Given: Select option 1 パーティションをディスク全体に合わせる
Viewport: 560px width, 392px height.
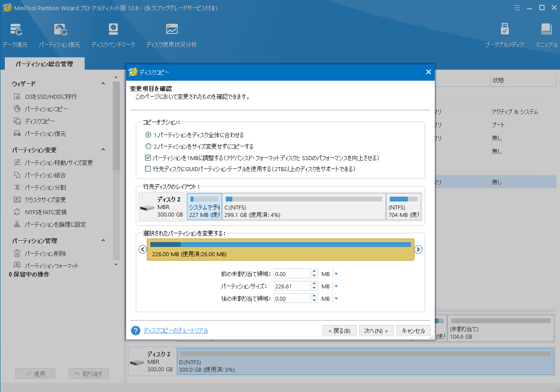Looking at the screenshot, I should (x=148, y=135).
